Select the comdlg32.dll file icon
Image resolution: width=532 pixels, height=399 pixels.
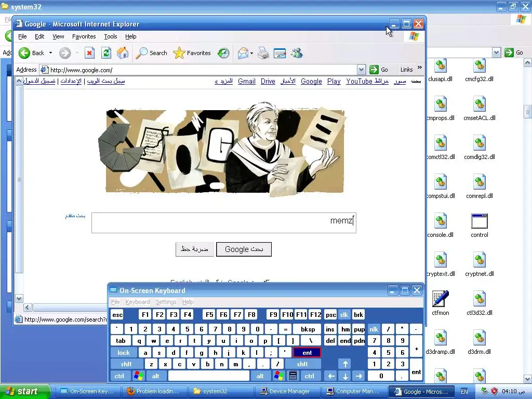pos(480,143)
